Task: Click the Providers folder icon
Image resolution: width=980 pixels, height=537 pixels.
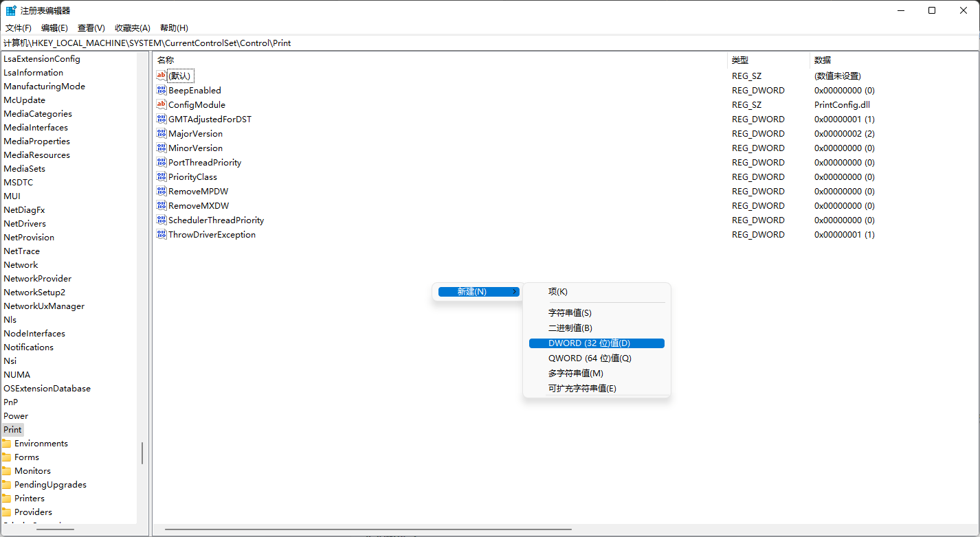Action: (7, 512)
